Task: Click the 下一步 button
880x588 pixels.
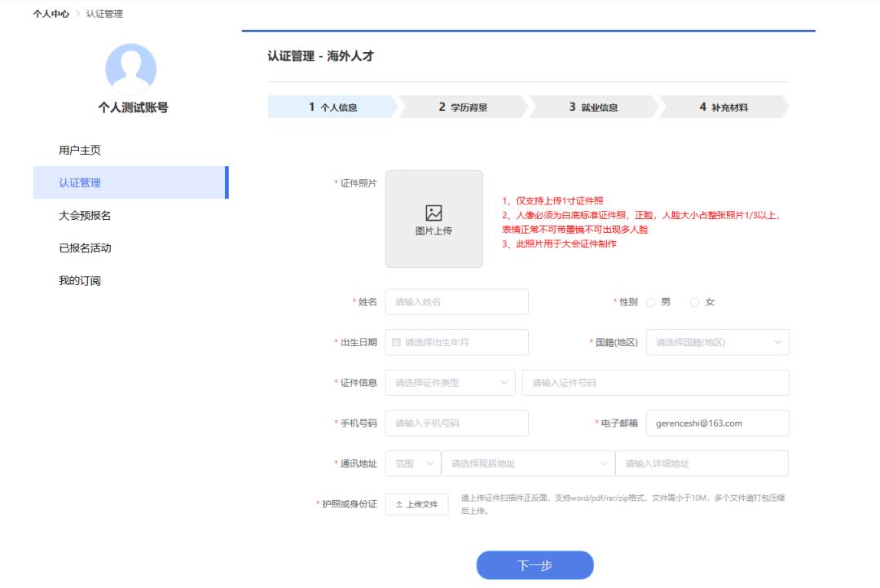Action: click(x=535, y=566)
